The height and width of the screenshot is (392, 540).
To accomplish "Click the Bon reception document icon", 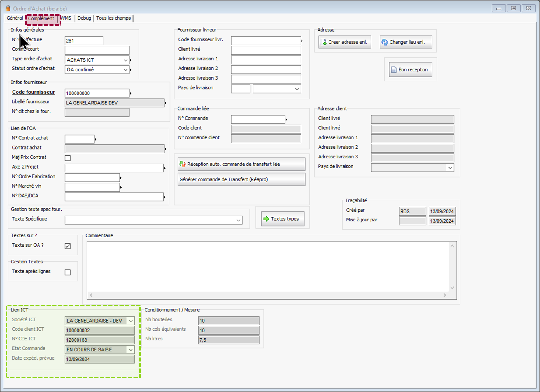I will pyautogui.click(x=394, y=69).
